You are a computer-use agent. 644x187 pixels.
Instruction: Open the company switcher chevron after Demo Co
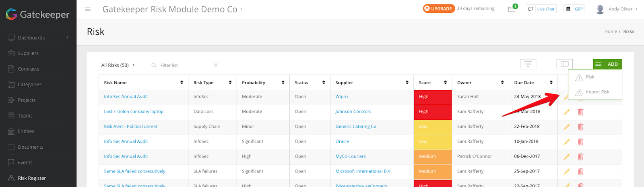[x=242, y=9]
